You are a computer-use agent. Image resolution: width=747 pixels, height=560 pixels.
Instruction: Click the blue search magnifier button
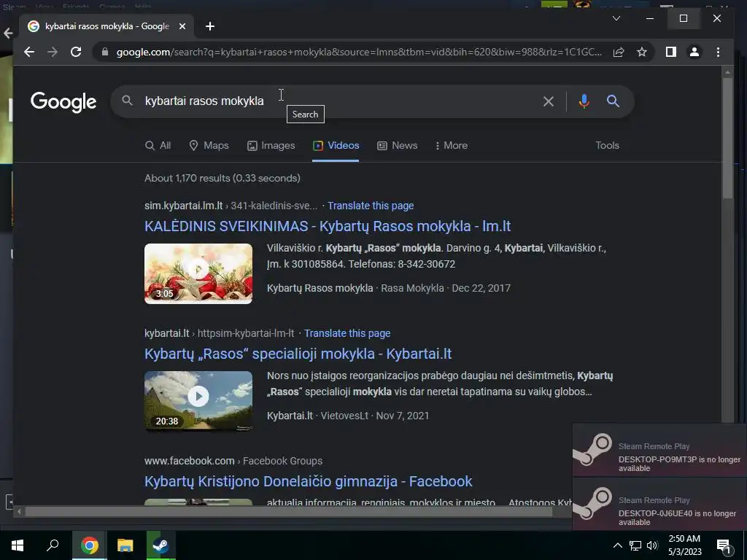click(x=613, y=101)
